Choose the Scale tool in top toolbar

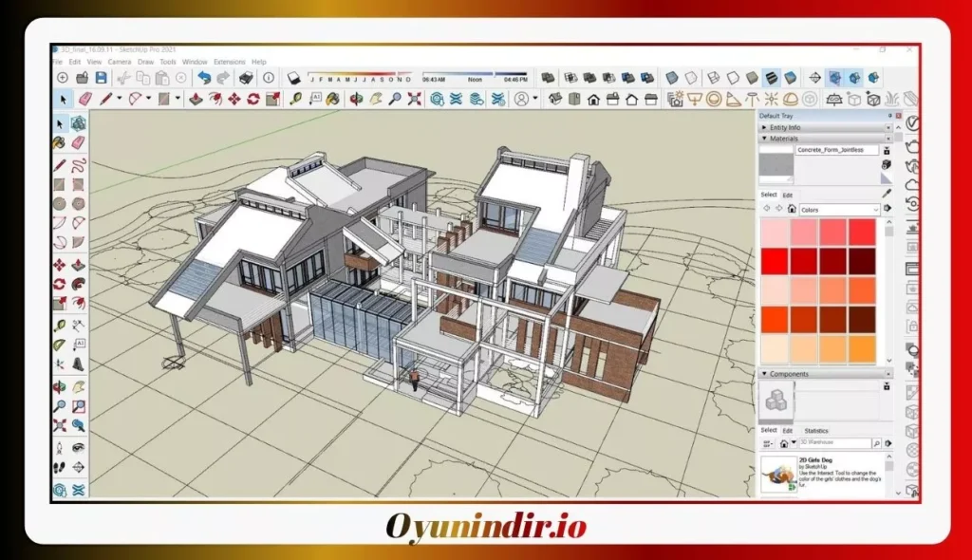272,100
